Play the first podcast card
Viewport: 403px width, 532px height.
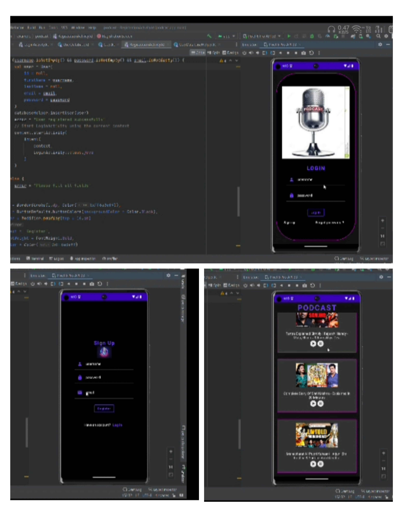(x=313, y=344)
